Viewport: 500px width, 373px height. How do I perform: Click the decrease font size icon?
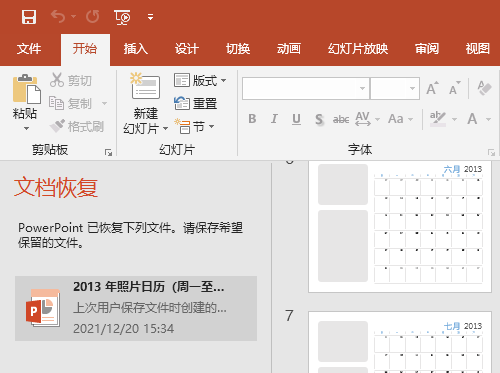455,88
